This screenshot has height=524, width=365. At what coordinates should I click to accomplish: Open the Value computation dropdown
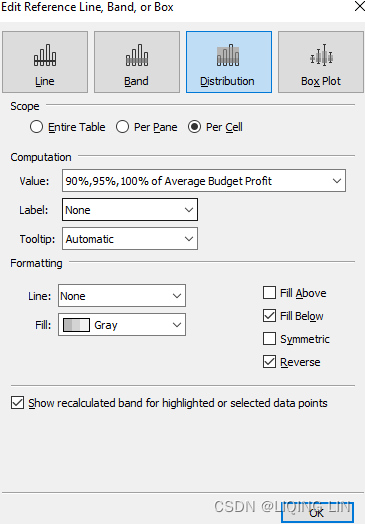pos(204,181)
